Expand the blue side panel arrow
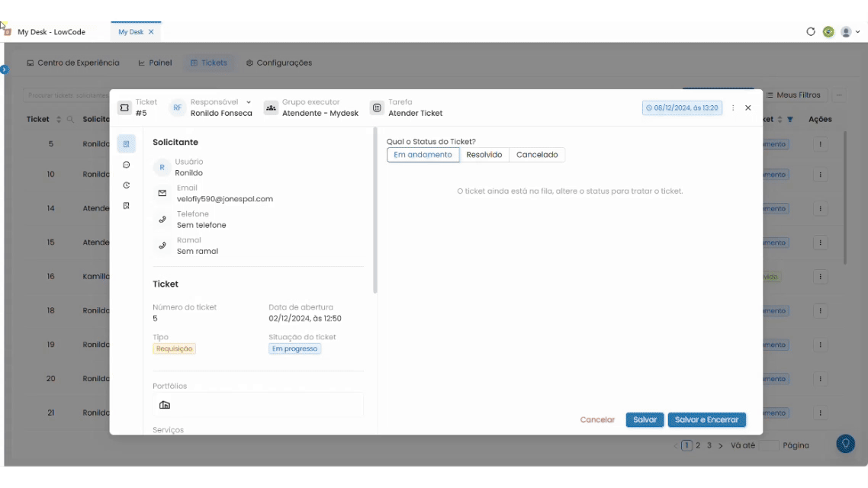This screenshot has height=488, width=868. click(5, 69)
